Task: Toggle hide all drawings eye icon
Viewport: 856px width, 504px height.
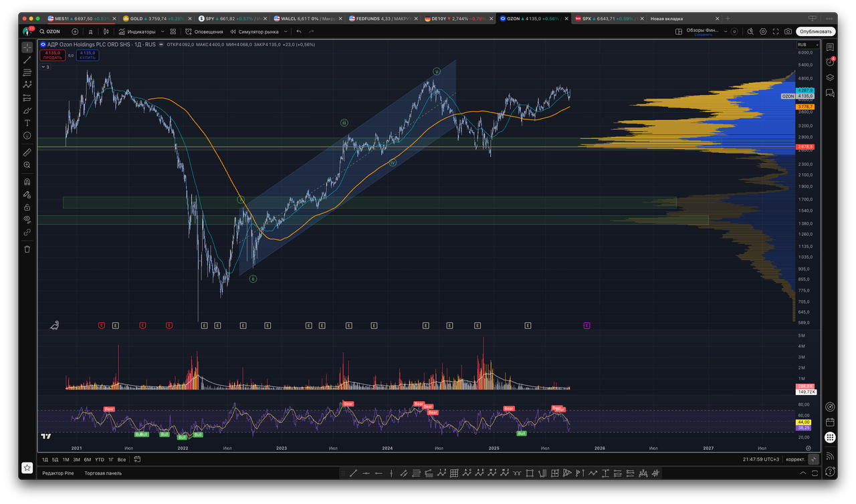Action: pyautogui.click(x=27, y=219)
